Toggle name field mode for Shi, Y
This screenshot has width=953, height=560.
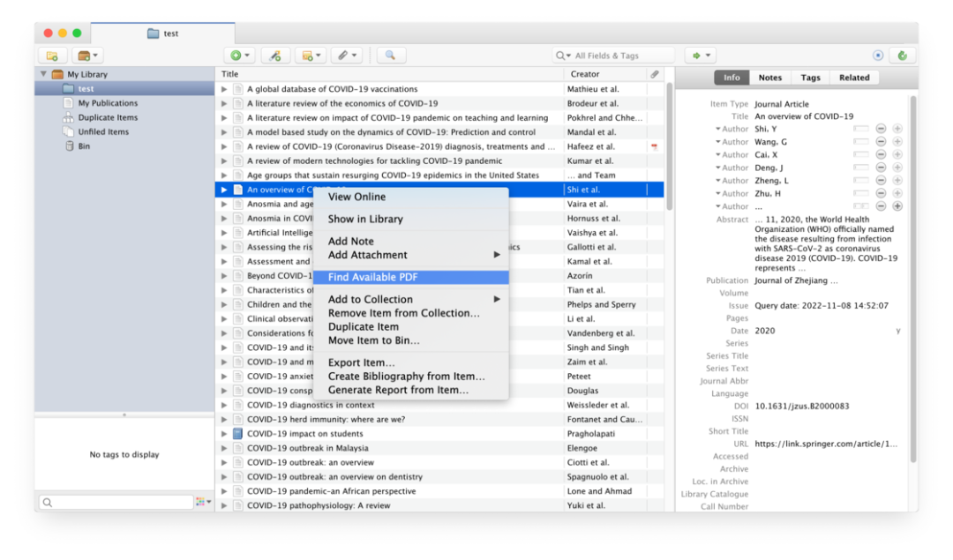click(x=860, y=129)
